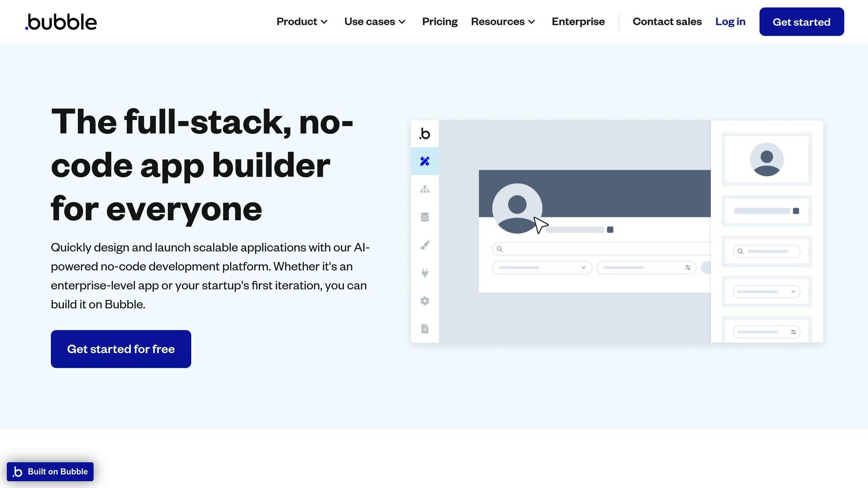This screenshot has width=868, height=488.
Task: Open the Enterprise nav item
Action: click(x=578, y=22)
